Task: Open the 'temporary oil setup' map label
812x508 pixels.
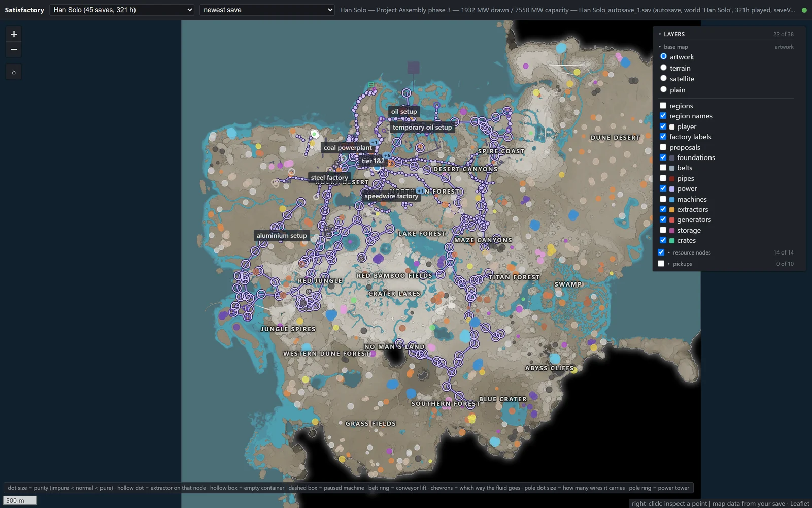Action: click(422, 128)
